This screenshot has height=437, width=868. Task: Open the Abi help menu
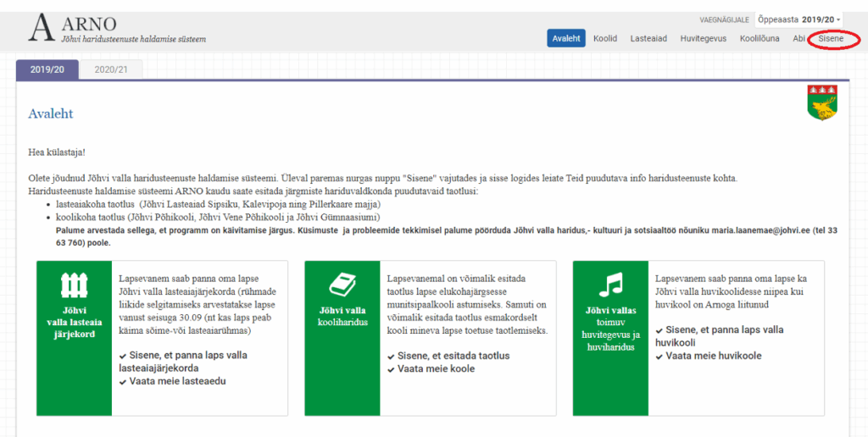point(798,39)
